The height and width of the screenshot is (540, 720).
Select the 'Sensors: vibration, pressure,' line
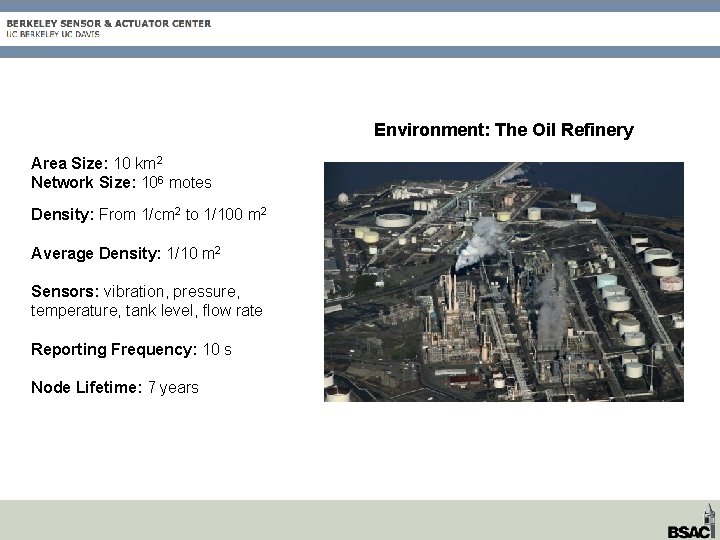point(135,292)
